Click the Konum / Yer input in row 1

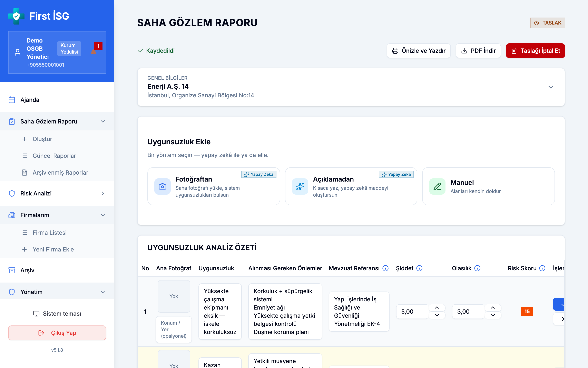[x=174, y=329]
